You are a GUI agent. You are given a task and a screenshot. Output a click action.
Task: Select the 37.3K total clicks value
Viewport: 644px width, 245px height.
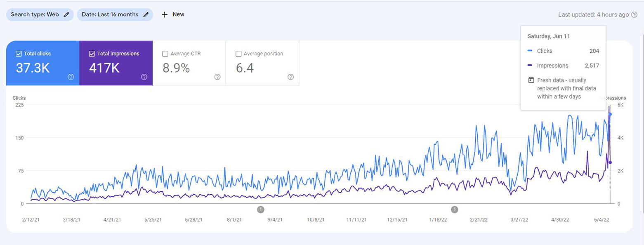tap(33, 68)
